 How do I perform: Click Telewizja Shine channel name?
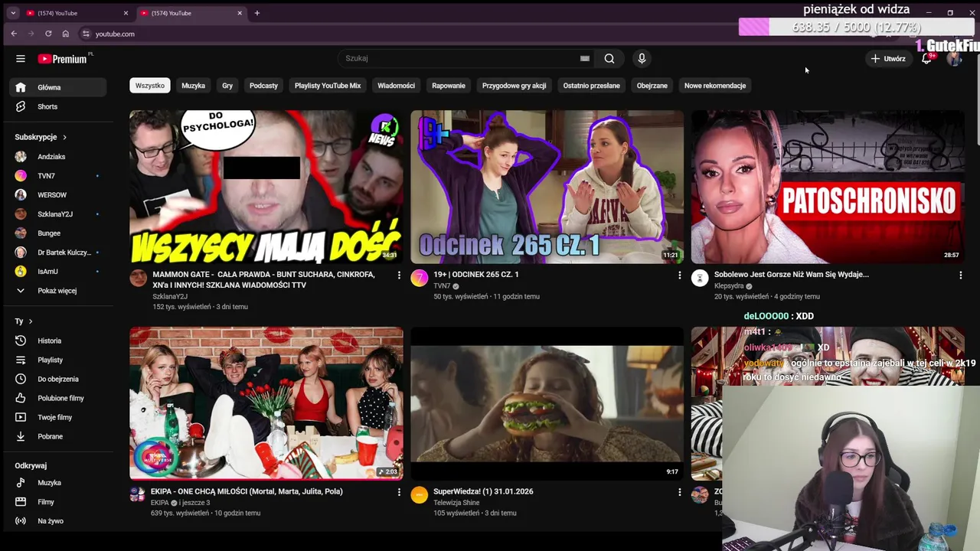coord(456,503)
